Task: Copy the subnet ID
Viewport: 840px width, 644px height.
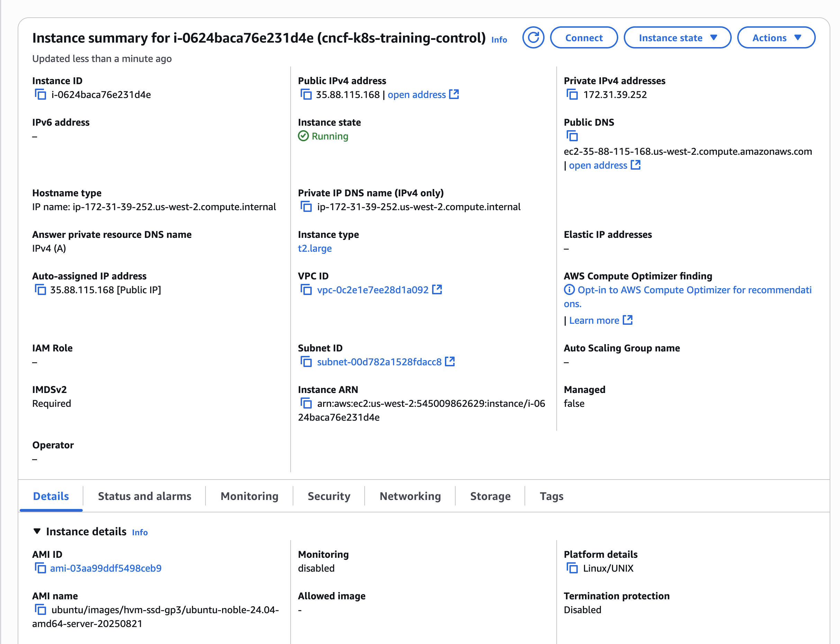Action: (x=307, y=361)
